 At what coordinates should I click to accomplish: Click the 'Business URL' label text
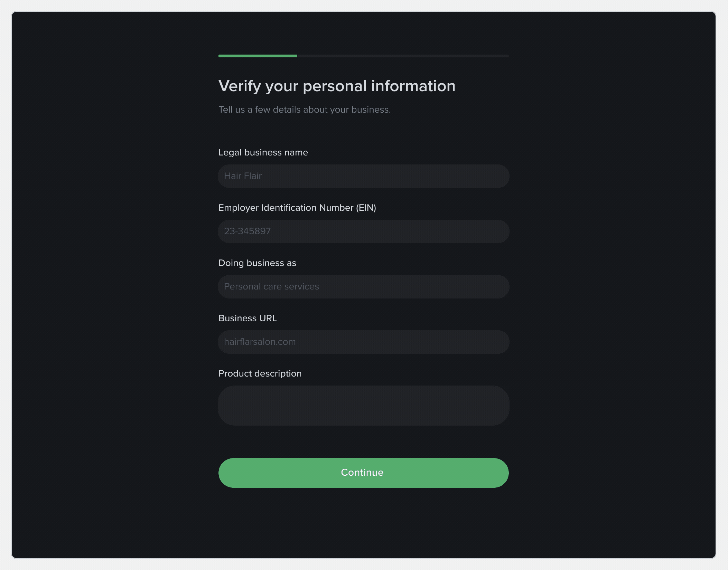(x=248, y=318)
